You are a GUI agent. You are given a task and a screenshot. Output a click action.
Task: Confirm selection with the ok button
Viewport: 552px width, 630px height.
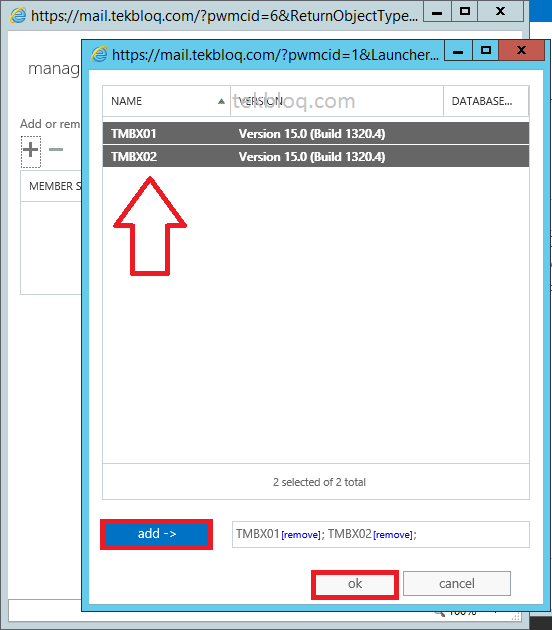point(355,584)
